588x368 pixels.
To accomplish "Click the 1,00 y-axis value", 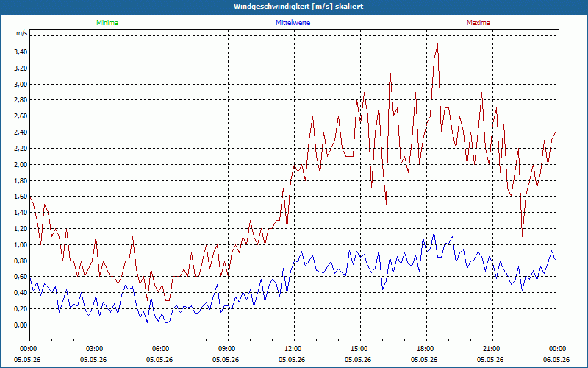I will 21,245.
